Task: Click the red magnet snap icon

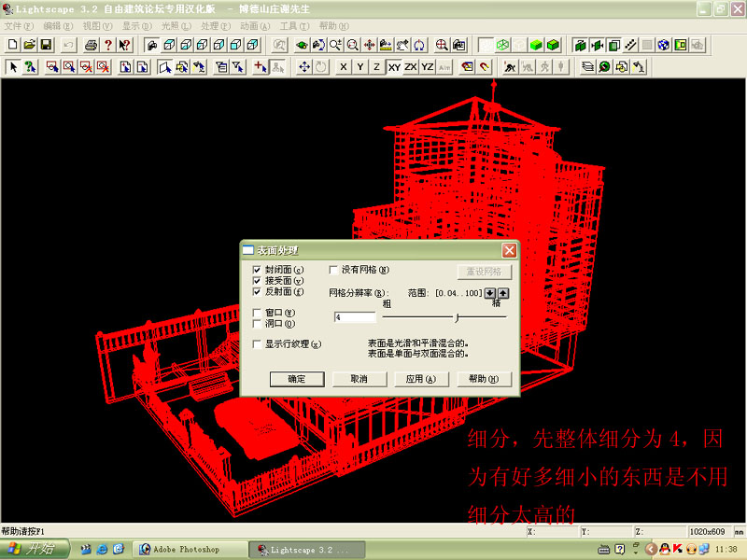Action: (485, 67)
